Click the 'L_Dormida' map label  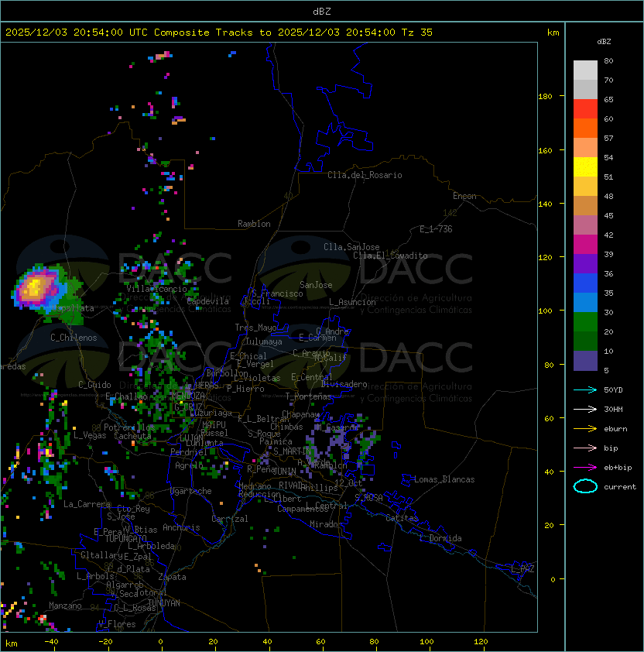point(440,538)
